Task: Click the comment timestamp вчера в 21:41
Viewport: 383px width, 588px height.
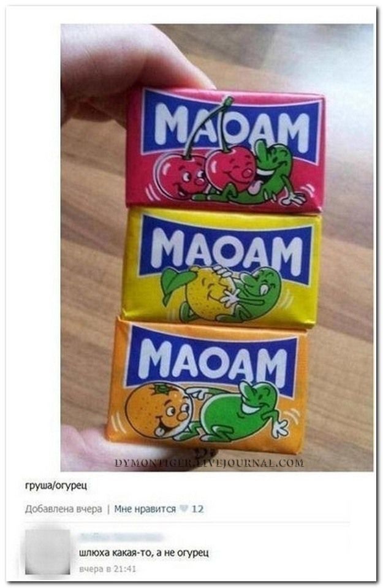Action: click(x=107, y=569)
